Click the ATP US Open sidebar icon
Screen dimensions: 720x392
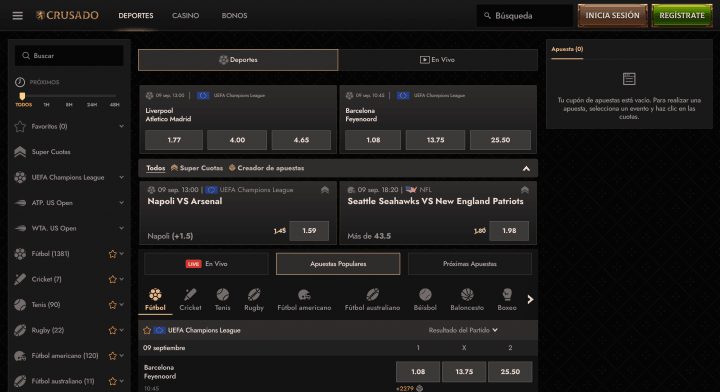[20, 203]
